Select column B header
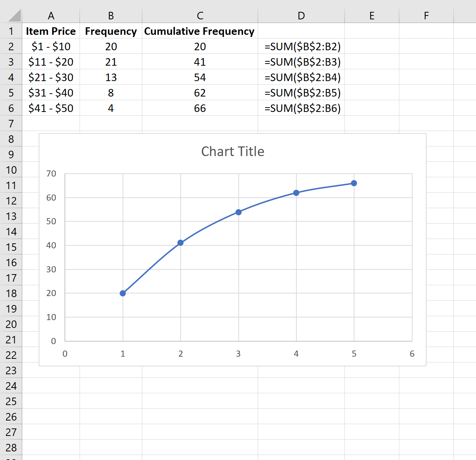476x460 pixels. (111, 15)
